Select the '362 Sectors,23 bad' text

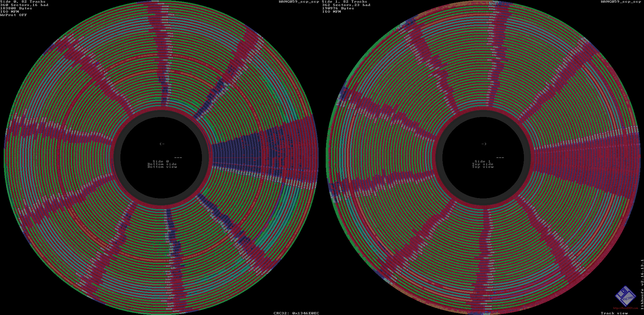tap(346, 5)
